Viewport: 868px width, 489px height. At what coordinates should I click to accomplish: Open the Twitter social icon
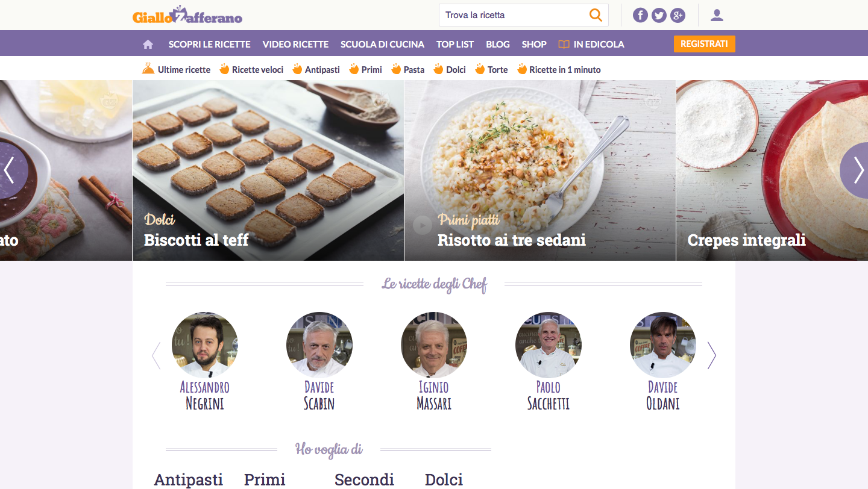point(659,15)
